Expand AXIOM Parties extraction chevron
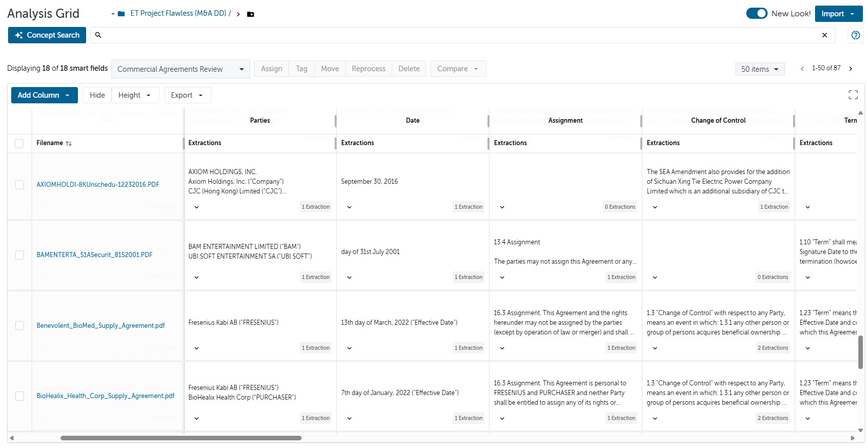Screen dimensions: 868x448 (x=197, y=207)
